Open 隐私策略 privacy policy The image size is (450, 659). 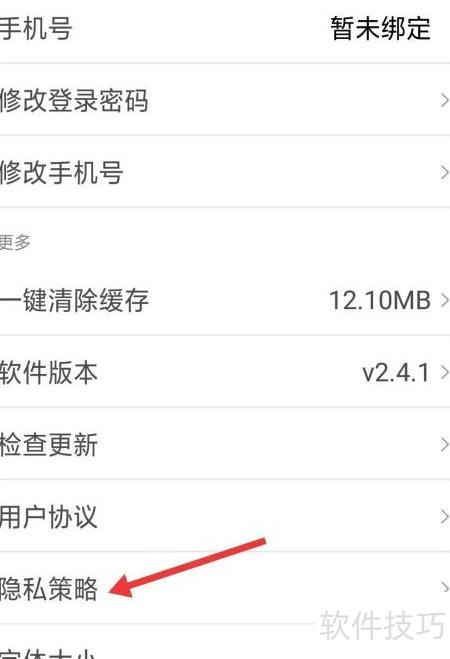pyautogui.click(x=225, y=588)
